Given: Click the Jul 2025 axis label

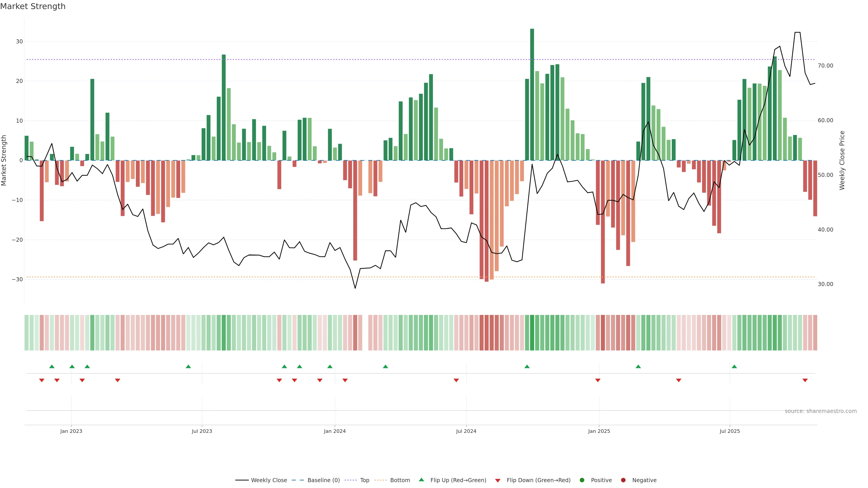Looking at the screenshot, I should point(729,431).
